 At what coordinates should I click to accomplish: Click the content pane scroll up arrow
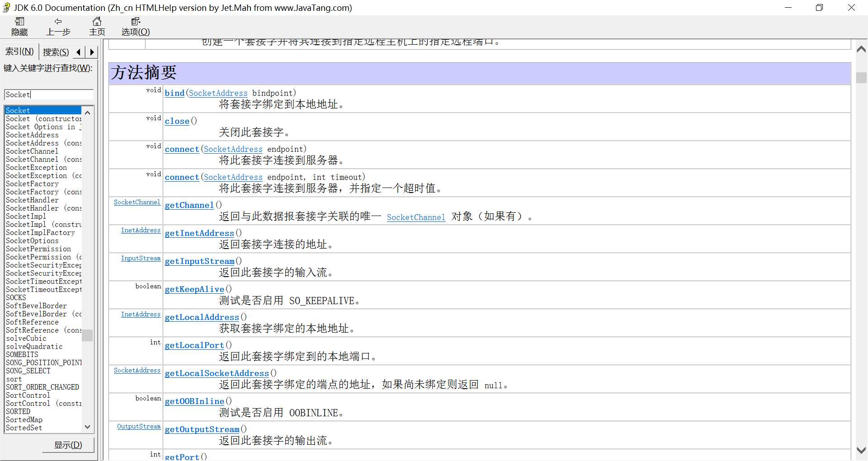point(861,49)
